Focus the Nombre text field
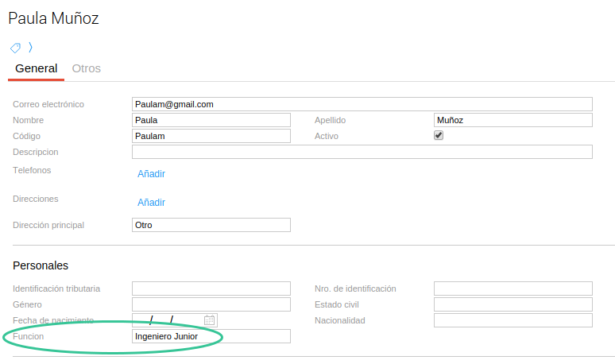 [211, 120]
